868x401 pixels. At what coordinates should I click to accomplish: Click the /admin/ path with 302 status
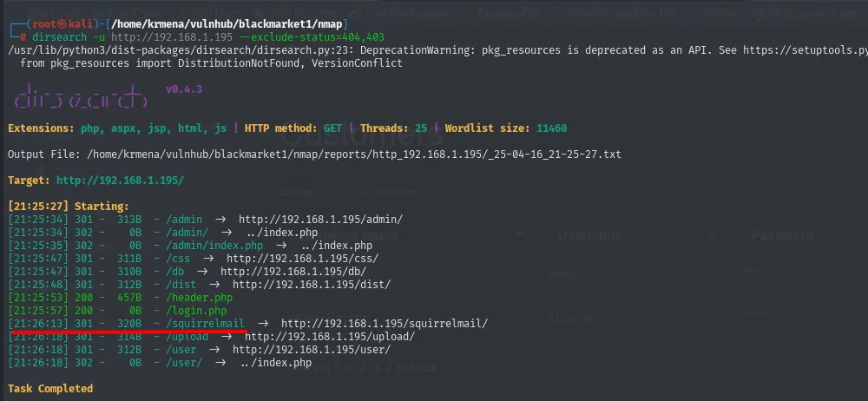click(x=187, y=233)
